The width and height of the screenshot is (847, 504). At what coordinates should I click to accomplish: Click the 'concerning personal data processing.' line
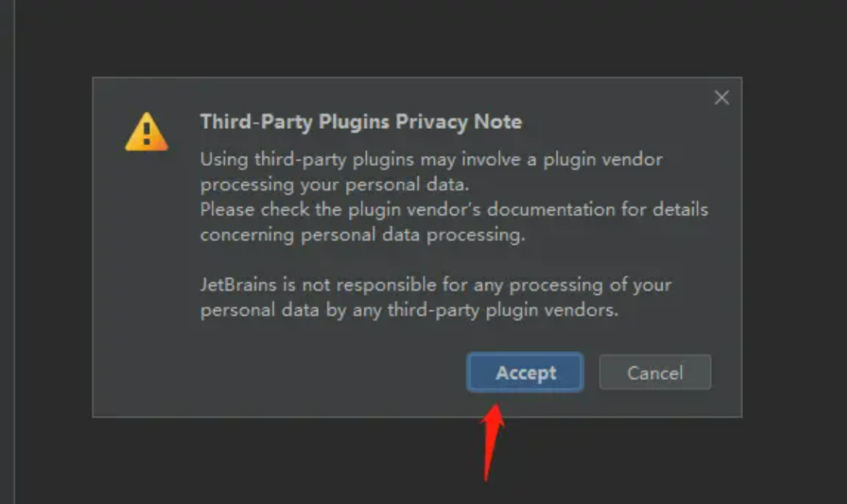coord(362,235)
